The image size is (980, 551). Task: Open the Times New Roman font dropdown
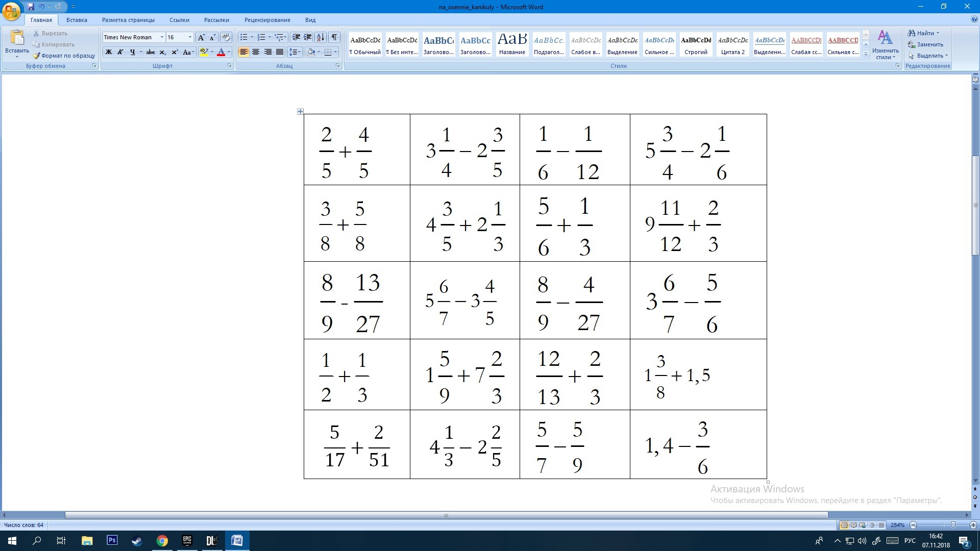[x=162, y=37]
